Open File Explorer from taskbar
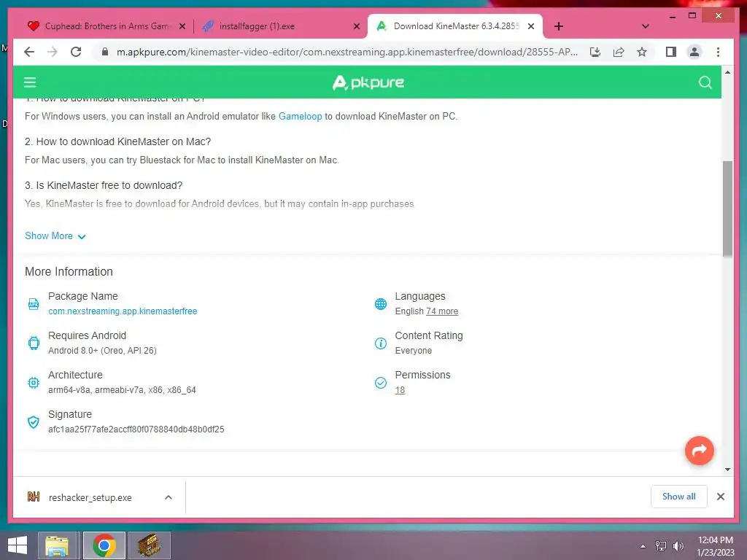 57,545
